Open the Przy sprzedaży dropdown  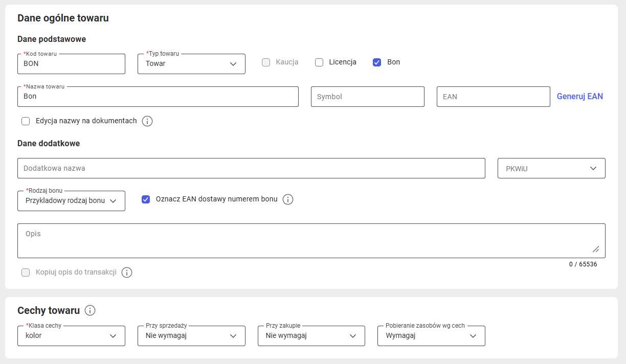pos(191,336)
